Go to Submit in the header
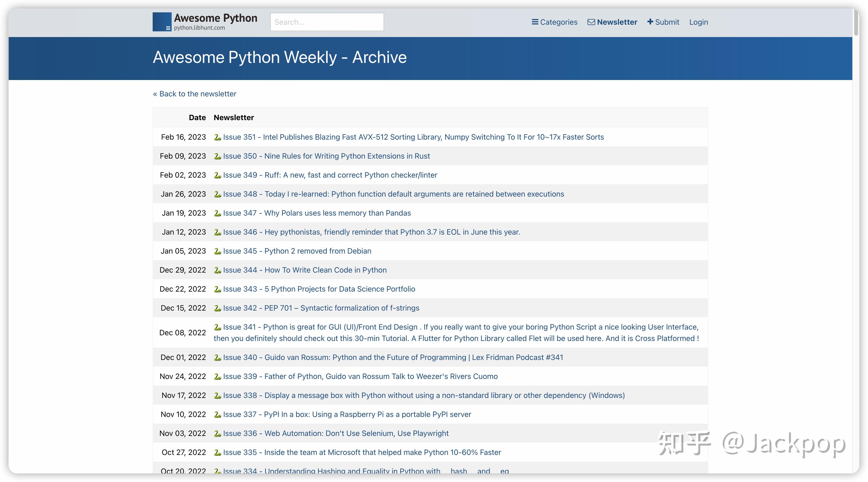 667,22
